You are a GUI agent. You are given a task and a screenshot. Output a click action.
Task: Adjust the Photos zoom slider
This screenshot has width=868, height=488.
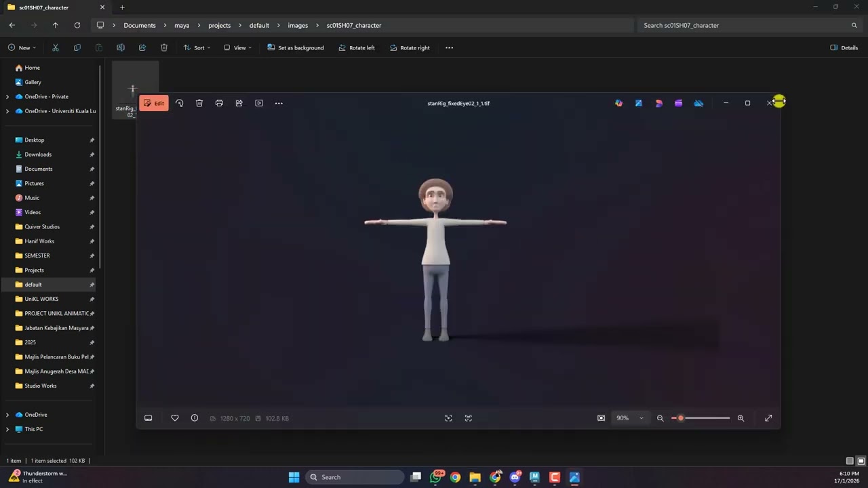tap(701, 418)
